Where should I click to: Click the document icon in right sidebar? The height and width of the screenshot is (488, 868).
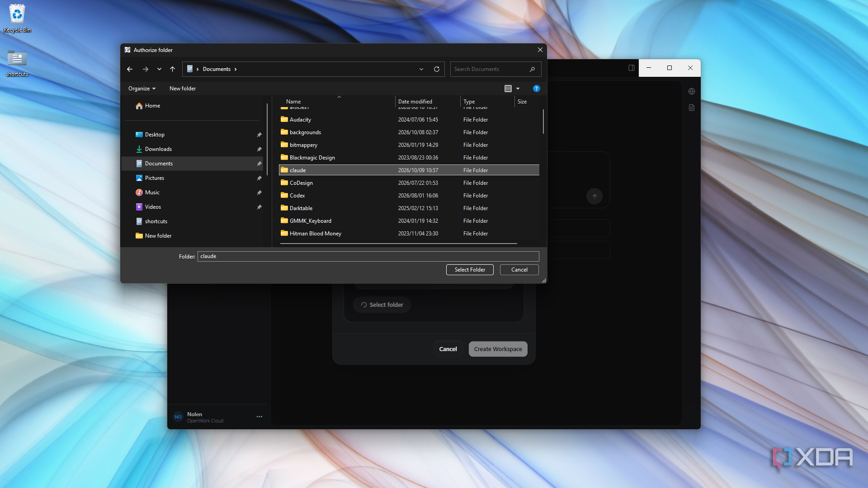(x=692, y=108)
